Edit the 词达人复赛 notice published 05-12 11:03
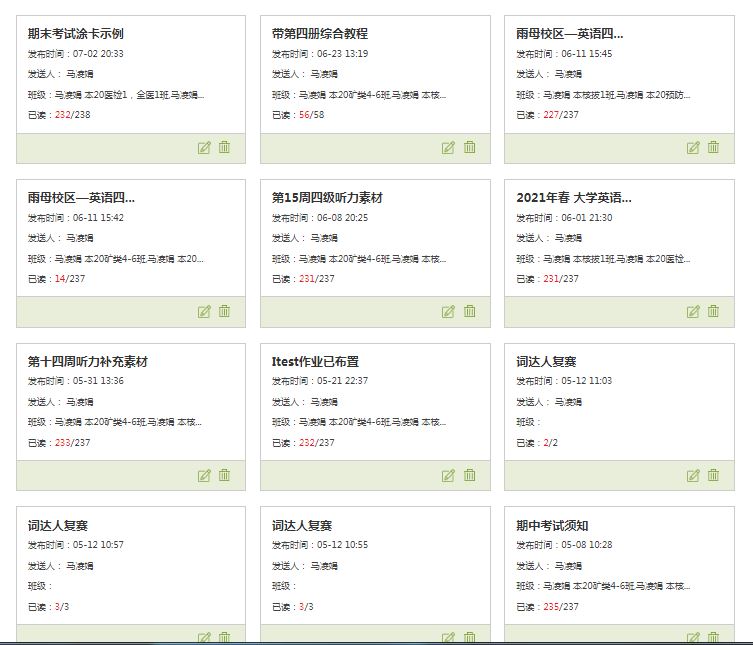The image size is (753, 645). coord(693,476)
